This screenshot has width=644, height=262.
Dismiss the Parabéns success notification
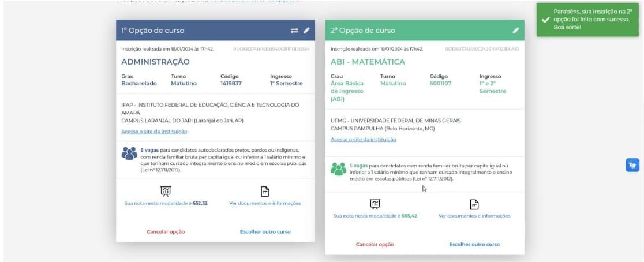pos(588,20)
